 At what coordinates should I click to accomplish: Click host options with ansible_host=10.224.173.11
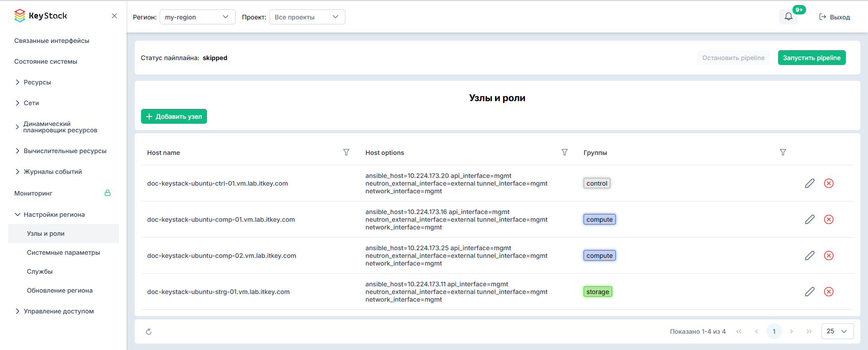[x=457, y=292]
